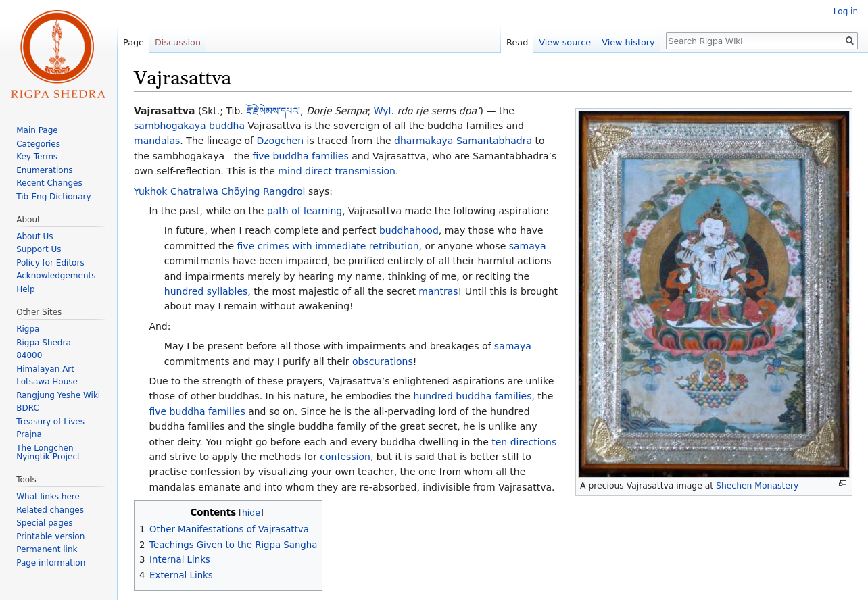This screenshot has width=868, height=600.
Task: Open Page information
Action: (51, 563)
